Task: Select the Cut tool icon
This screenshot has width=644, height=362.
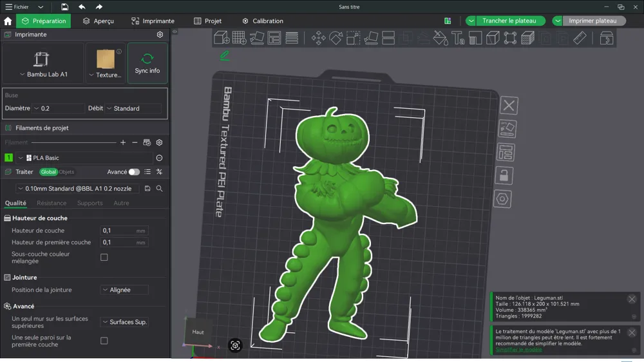Action: [388, 38]
